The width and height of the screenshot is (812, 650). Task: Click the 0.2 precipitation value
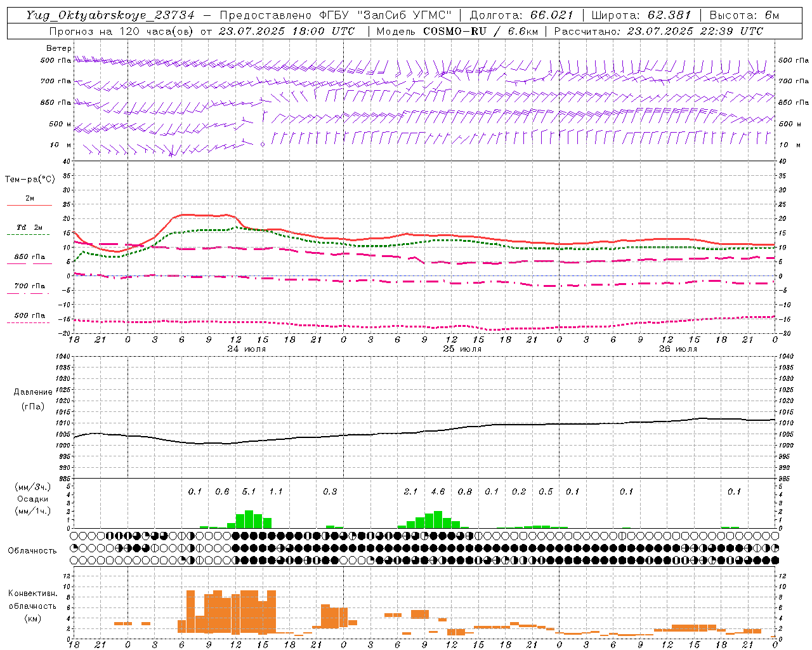click(519, 492)
